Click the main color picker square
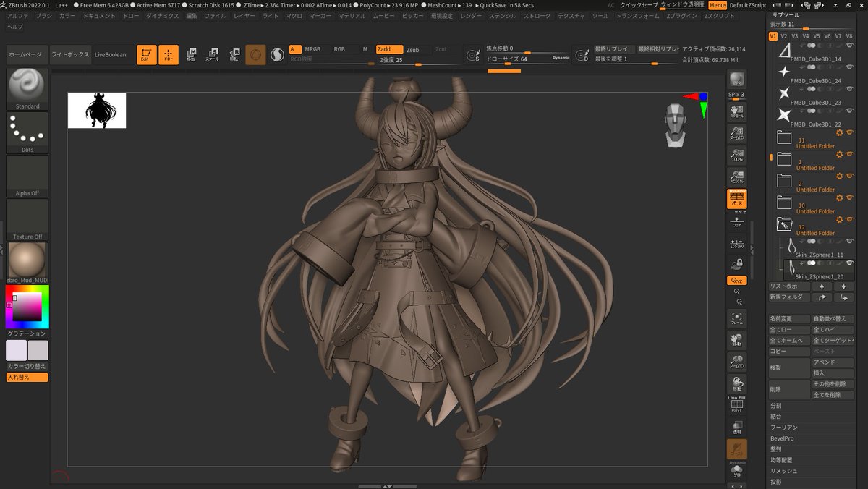Screen dimensions: 868x489 click(x=27, y=307)
